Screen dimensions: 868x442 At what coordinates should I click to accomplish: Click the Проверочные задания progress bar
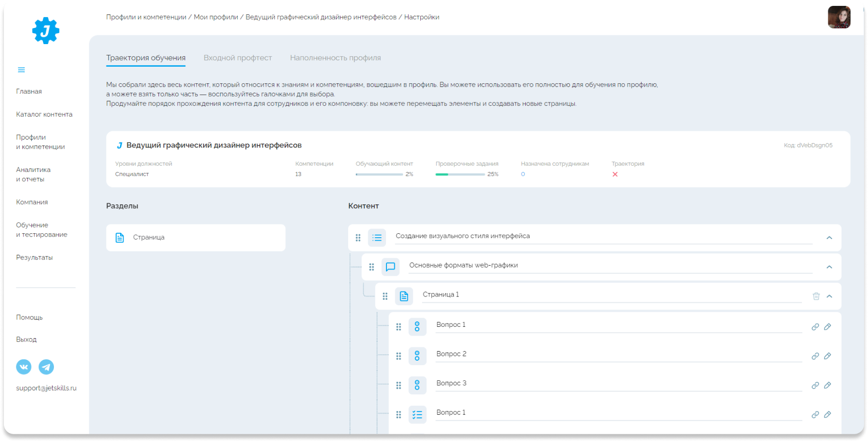pos(460,174)
